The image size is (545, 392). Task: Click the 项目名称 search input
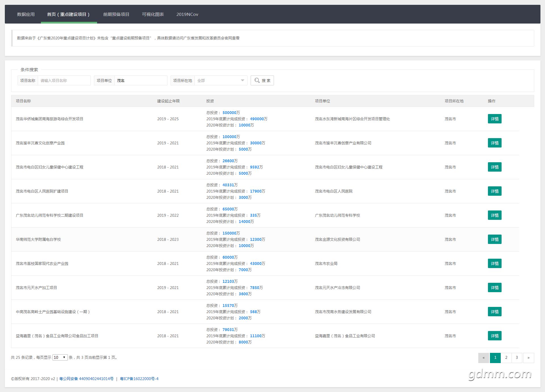[64, 81]
